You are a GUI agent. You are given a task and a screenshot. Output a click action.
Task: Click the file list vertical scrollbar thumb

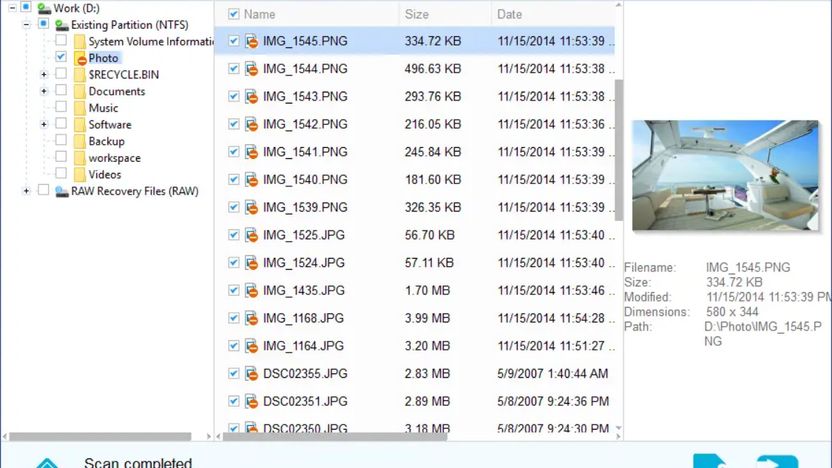click(619, 150)
